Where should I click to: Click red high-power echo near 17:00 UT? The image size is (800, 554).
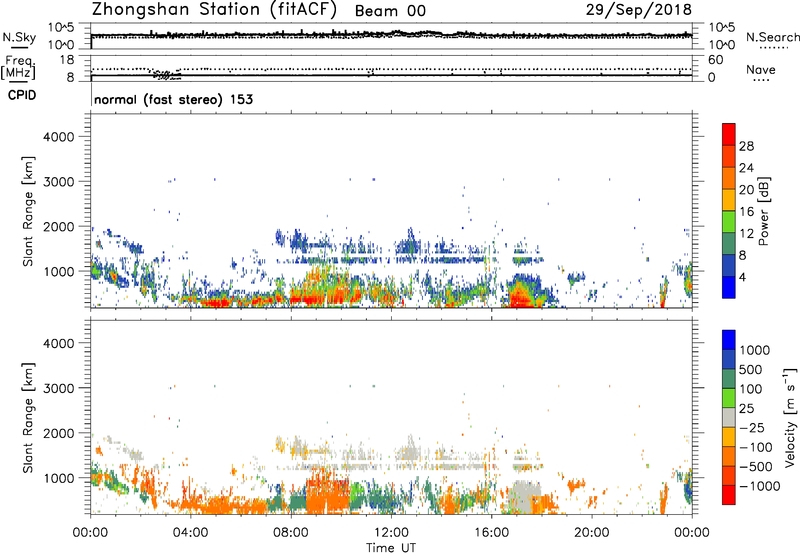point(520,297)
